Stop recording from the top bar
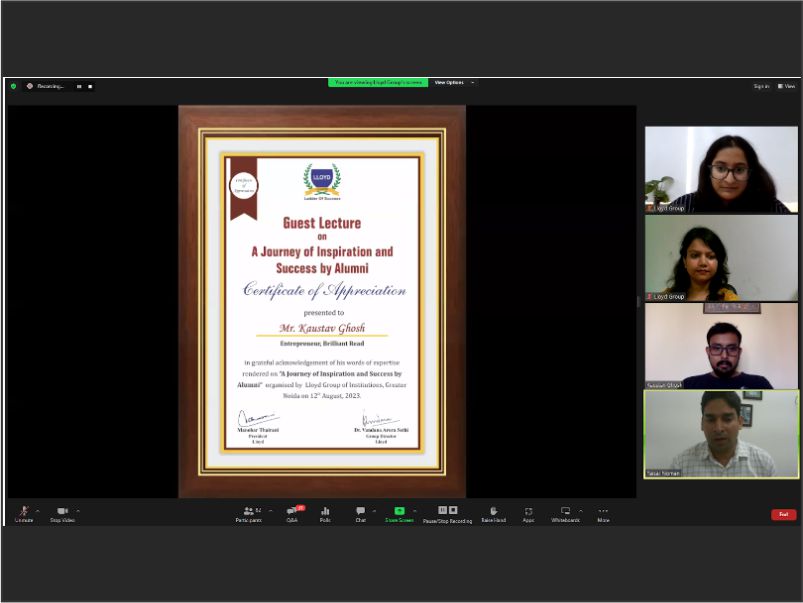Screen dimensions: 803x603 click(x=90, y=87)
